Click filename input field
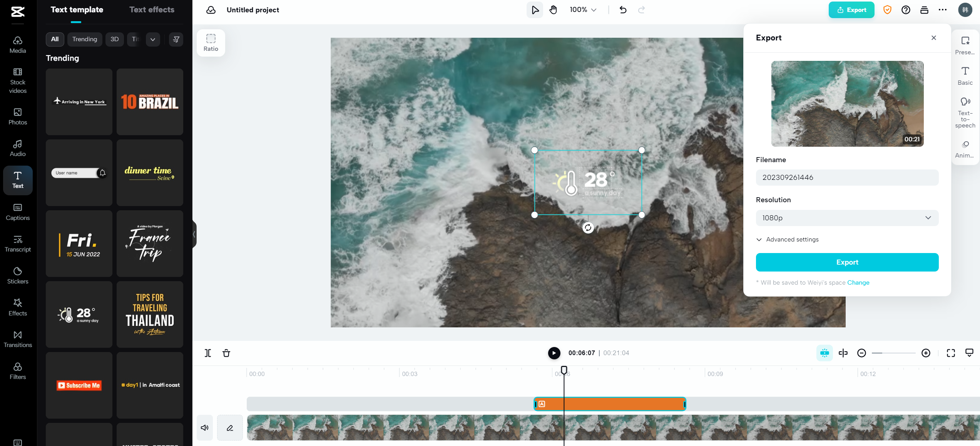 coord(846,177)
